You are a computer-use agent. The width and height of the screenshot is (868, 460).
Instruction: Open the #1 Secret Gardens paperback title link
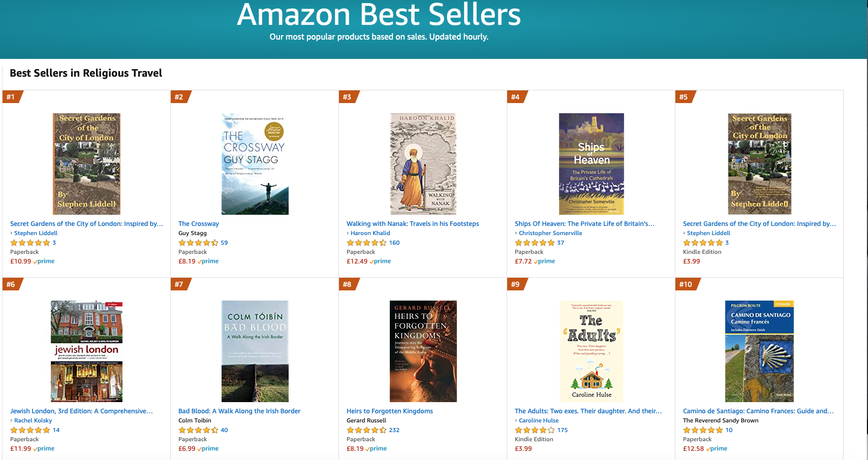tap(86, 224)
